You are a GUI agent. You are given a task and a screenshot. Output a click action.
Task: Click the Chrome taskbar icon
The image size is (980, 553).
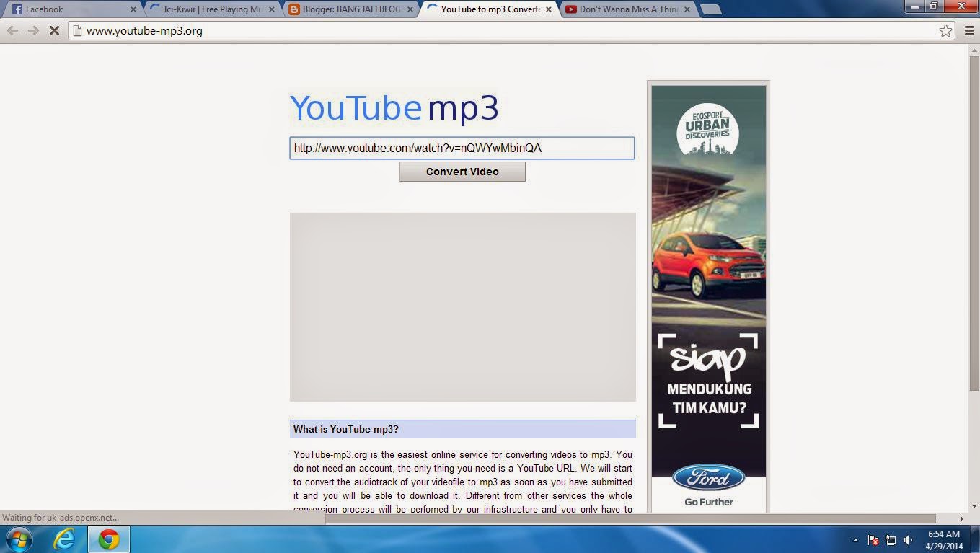tap(109, 539)
